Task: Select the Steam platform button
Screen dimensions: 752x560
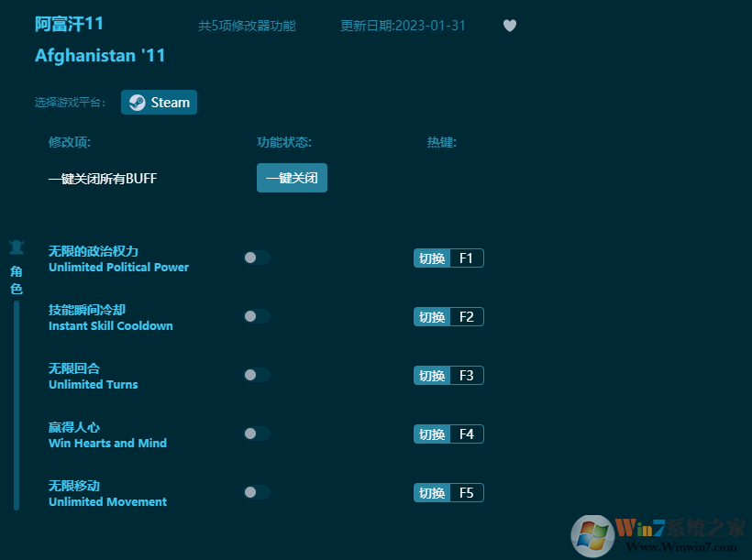Action: tap(159, 102)
